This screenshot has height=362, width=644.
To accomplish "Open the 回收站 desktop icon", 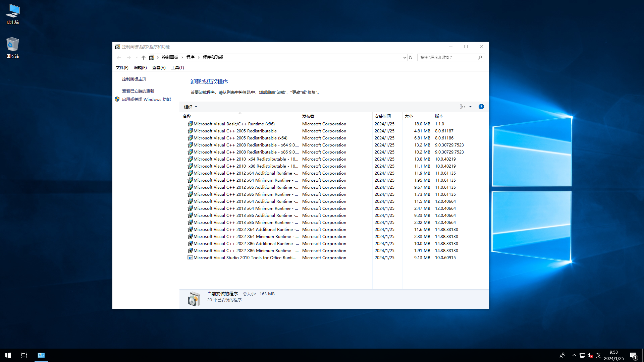I will tap(12, 45).
